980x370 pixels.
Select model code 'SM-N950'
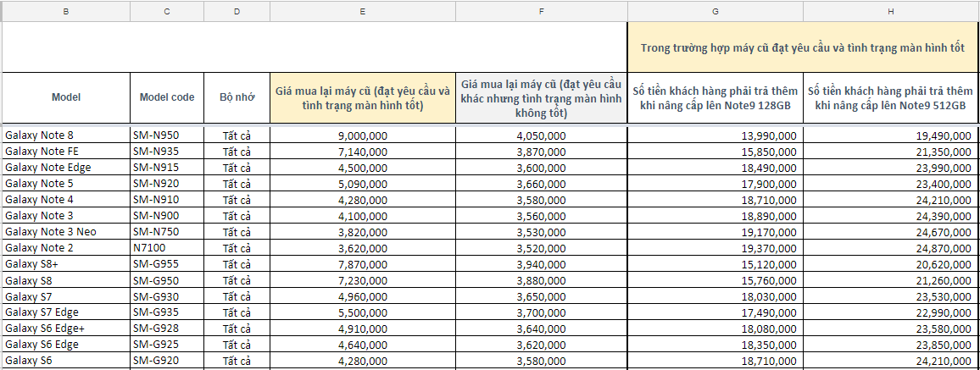pyautogui.click(x=167, y=135)
